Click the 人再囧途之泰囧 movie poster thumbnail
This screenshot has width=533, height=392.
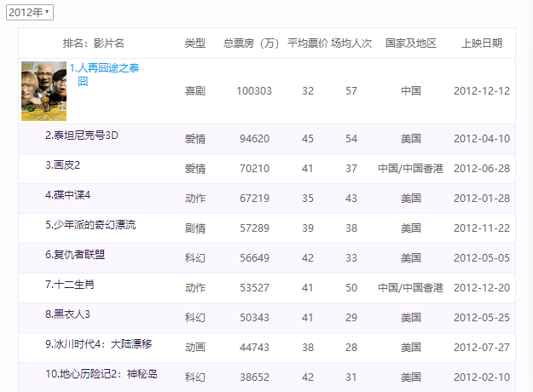[x=43, y=91]
